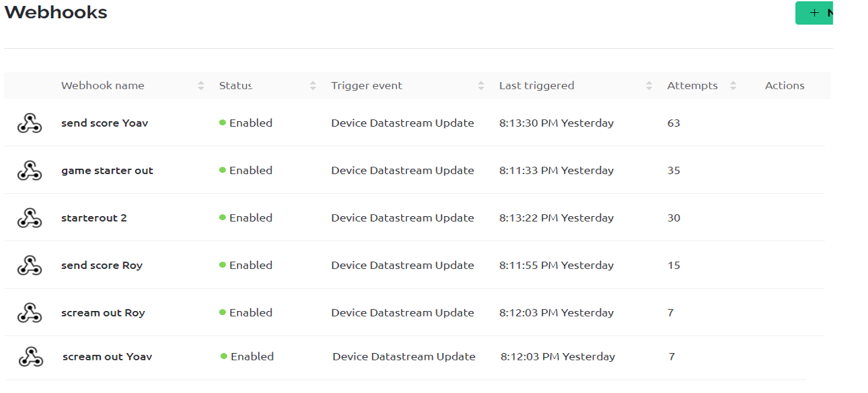Click webhook icon beside send score Roy

click(x=29, y=266)
